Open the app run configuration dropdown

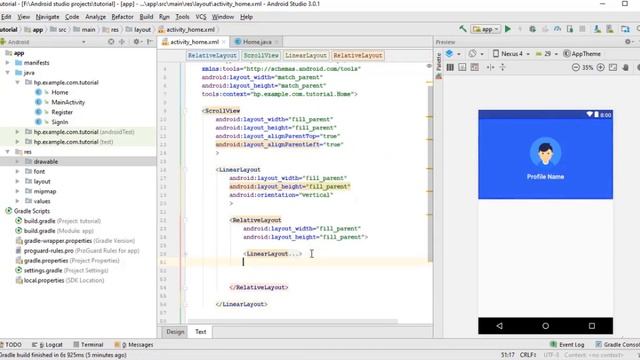pyautogui.click(x=486, y=29)
